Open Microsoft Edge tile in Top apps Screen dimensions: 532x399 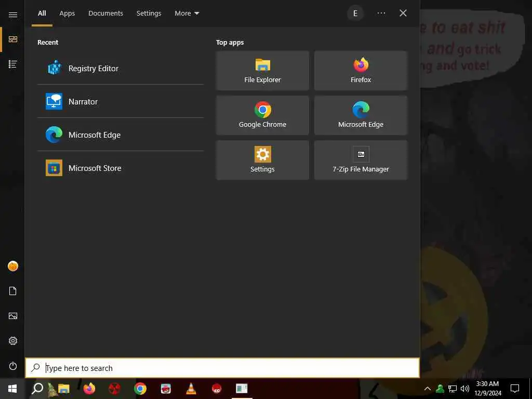(361, 115)
